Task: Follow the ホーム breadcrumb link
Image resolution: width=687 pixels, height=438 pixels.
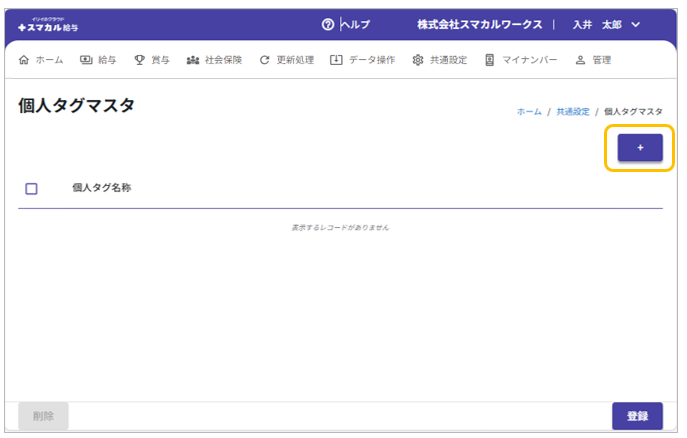Action: pos(529,112)
